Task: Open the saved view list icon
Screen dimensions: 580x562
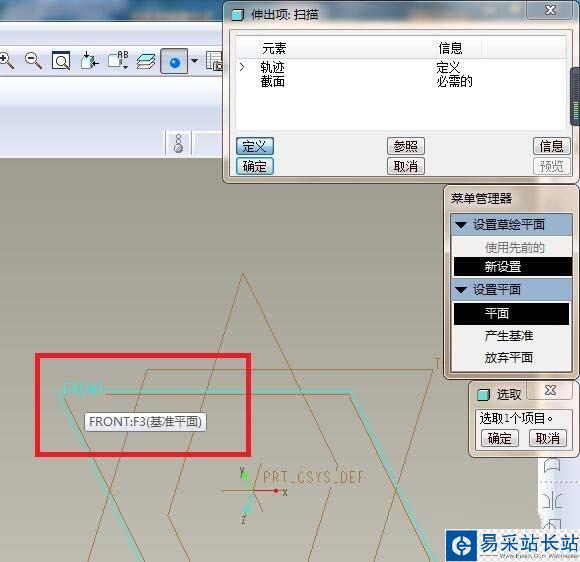Action: pyautogui.click(x=118, y=60)
